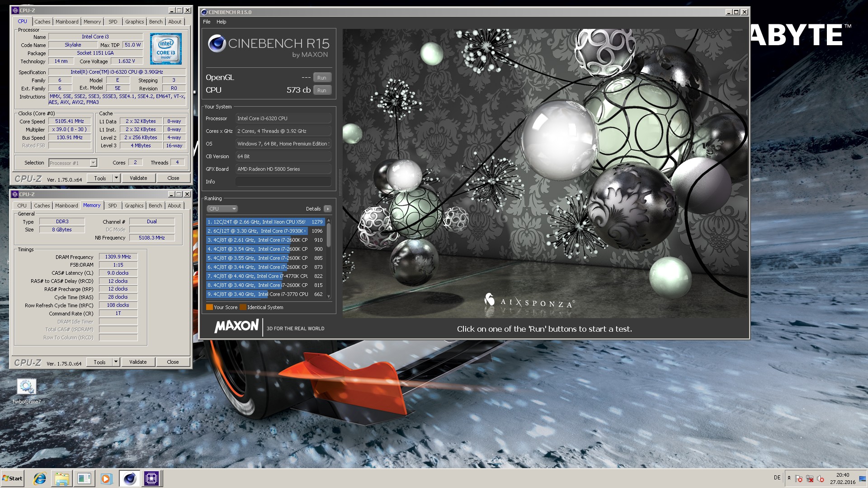Click the Specification field in CPU-Z
Image resolution: width=868 pixels, height=488 pixels.
[117, 72]
